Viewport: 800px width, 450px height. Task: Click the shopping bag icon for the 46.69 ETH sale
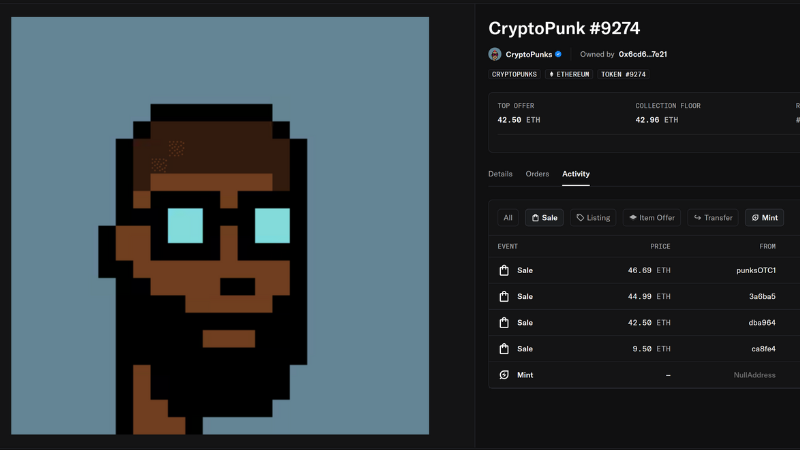pyautogui.click(x=504, y=270)
